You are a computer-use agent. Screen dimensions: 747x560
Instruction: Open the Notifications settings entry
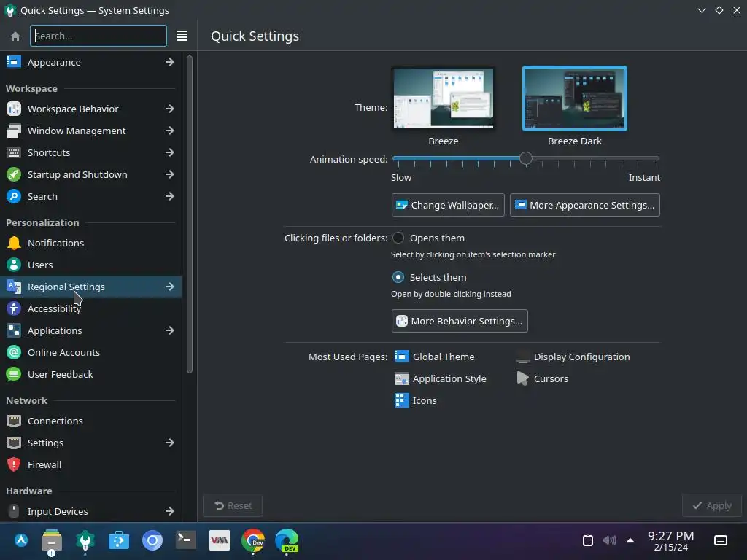click(x=90, y=243)
